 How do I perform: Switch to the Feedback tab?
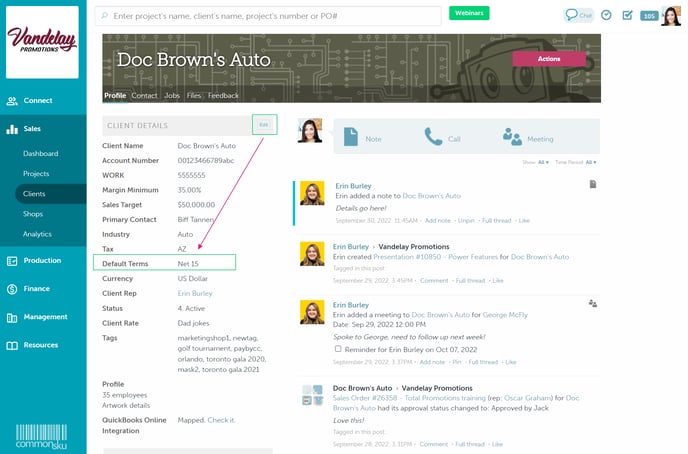[x=223, y=96]
